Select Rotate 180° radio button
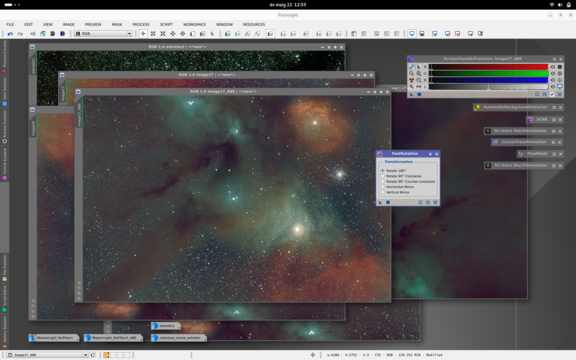This screenshot has width=576, height=360. pyautogui.click(x=382, y=170)
